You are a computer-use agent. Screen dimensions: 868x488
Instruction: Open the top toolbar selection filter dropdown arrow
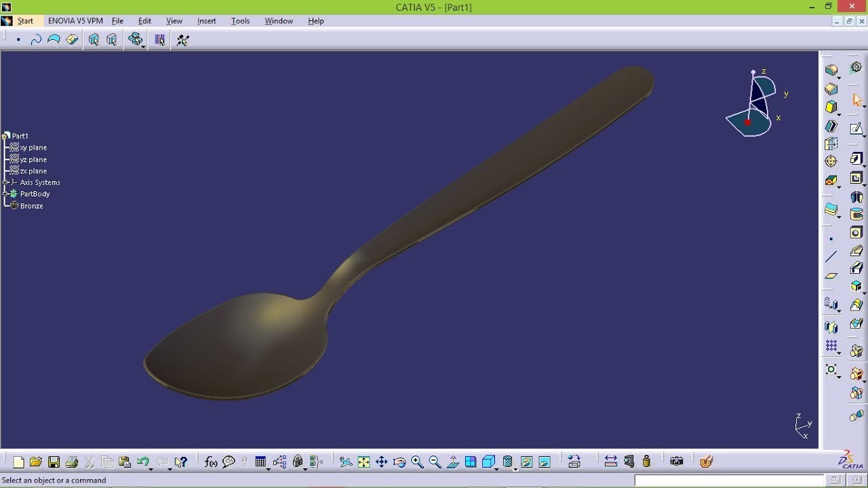point(143,46)
